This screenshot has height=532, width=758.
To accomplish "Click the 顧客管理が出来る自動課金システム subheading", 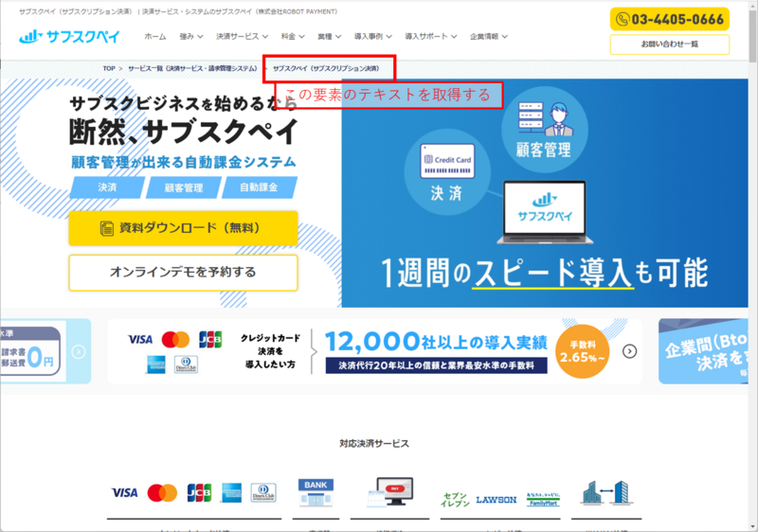I will 183,162.
